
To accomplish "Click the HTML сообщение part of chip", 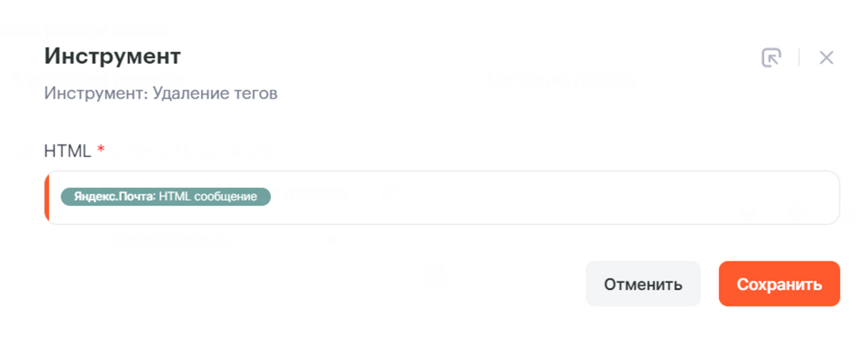I will [208, 197].
